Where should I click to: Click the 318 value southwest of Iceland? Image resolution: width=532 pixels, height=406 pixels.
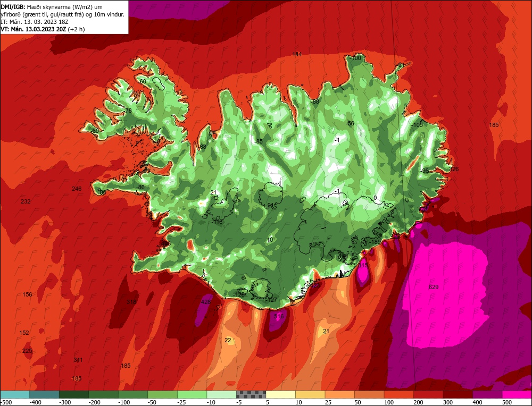click(131, 302)
